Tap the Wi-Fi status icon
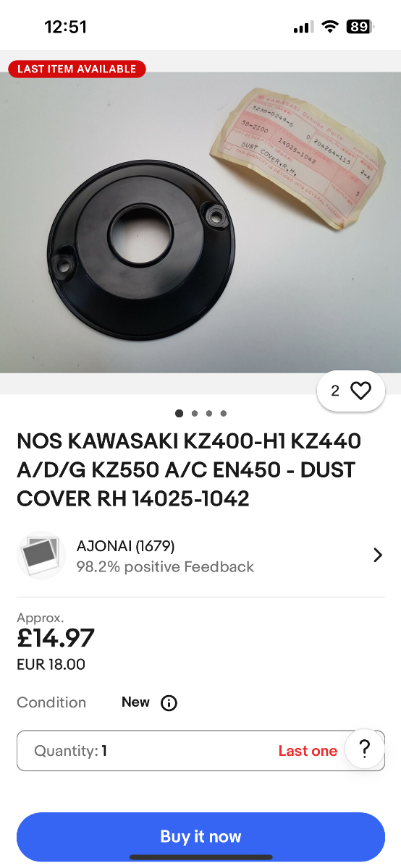Viewport: 401px width, 868px height. (x=330, y=27)
